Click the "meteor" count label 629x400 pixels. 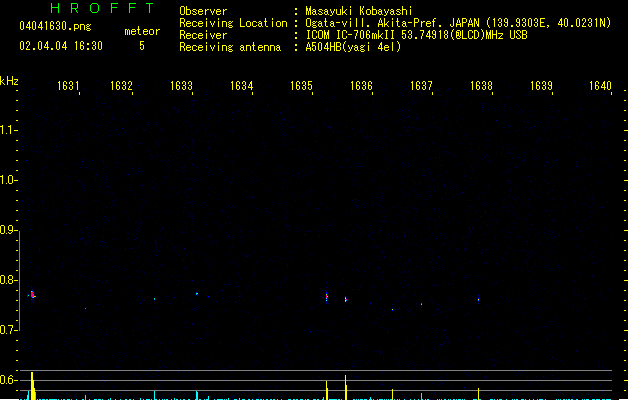(142, 31)
